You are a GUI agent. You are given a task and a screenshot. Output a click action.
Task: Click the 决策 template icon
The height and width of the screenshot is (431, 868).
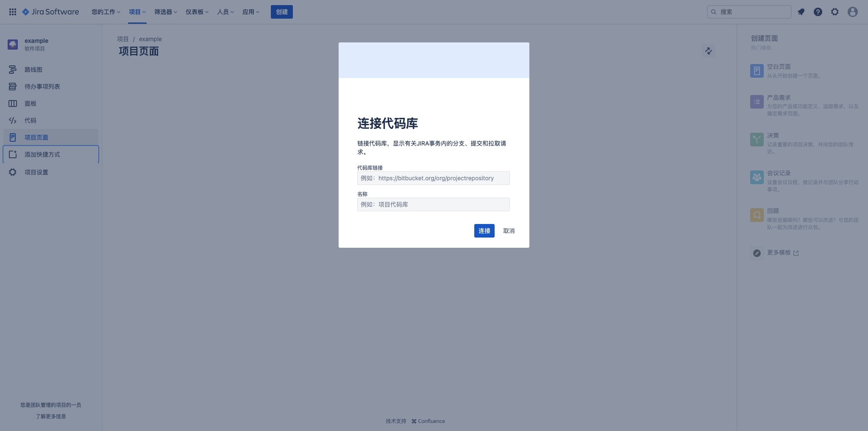[757, 140]
